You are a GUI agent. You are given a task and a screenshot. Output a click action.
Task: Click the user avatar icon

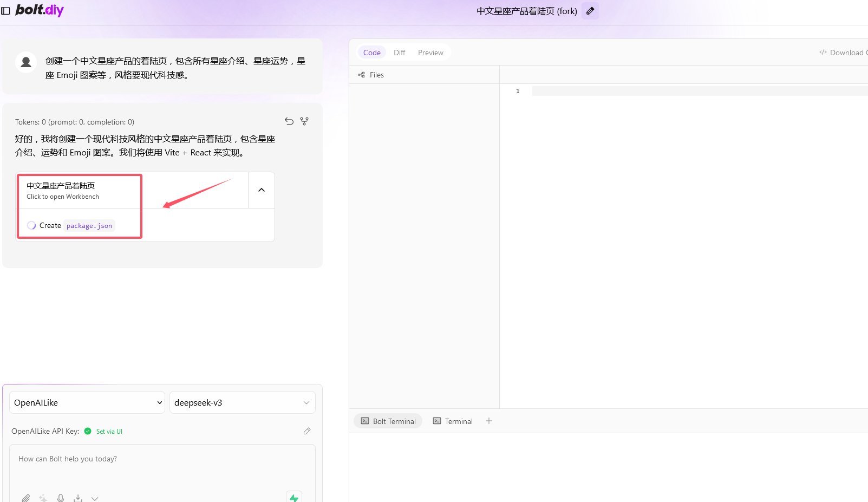[26, 62]
